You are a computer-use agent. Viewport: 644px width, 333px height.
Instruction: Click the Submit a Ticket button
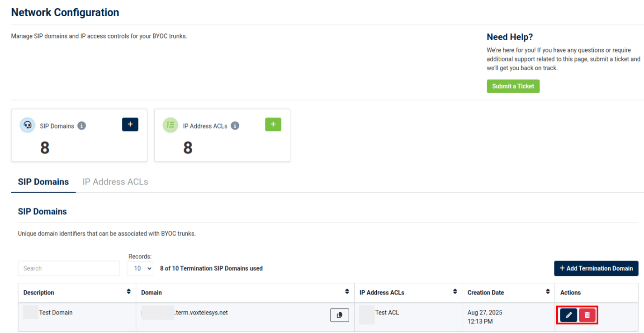point(513,86)
